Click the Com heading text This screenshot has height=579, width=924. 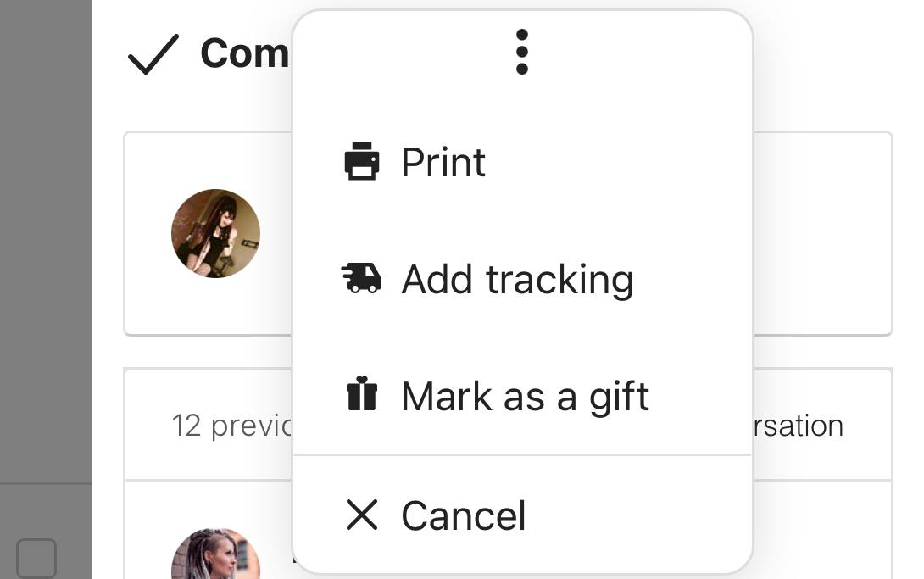click(x=244, y=53)
